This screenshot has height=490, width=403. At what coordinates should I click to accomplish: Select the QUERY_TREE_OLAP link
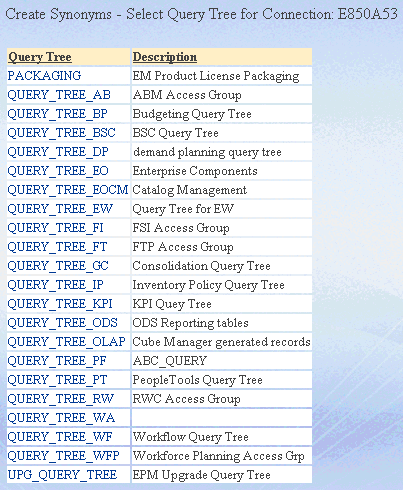tap(67, 342)
